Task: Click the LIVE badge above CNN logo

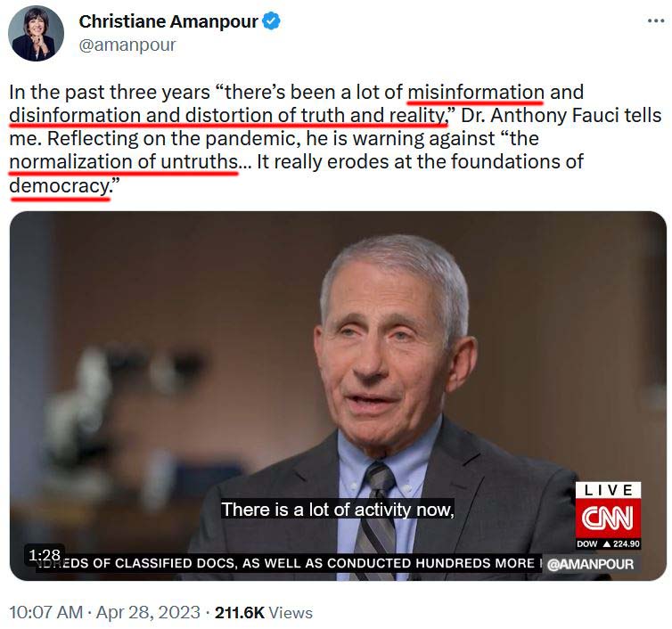Action: coord(608,490)
